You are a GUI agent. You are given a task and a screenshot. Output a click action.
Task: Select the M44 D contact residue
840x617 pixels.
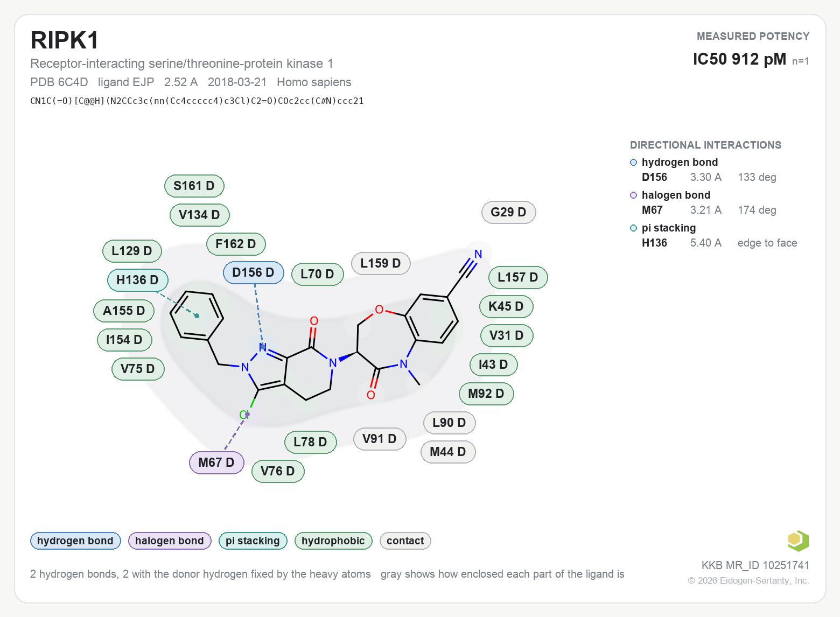pos(448,452)
